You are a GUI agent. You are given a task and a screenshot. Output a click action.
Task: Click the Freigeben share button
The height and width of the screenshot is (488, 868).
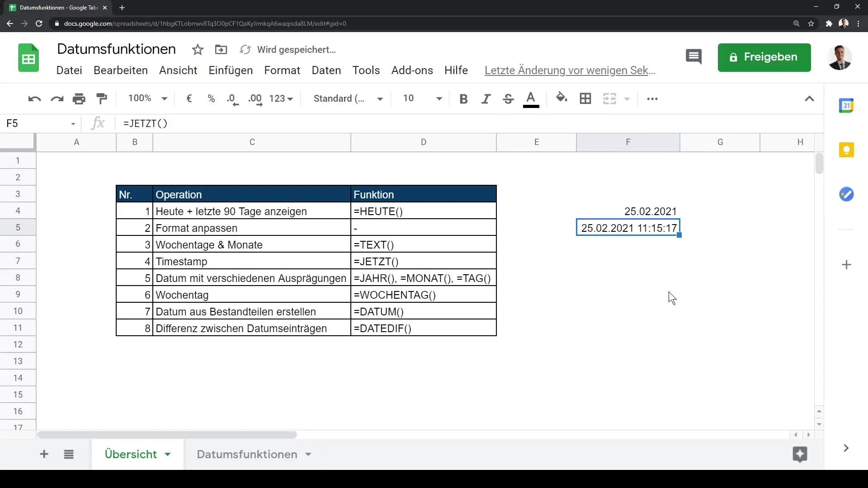point(764,57)
